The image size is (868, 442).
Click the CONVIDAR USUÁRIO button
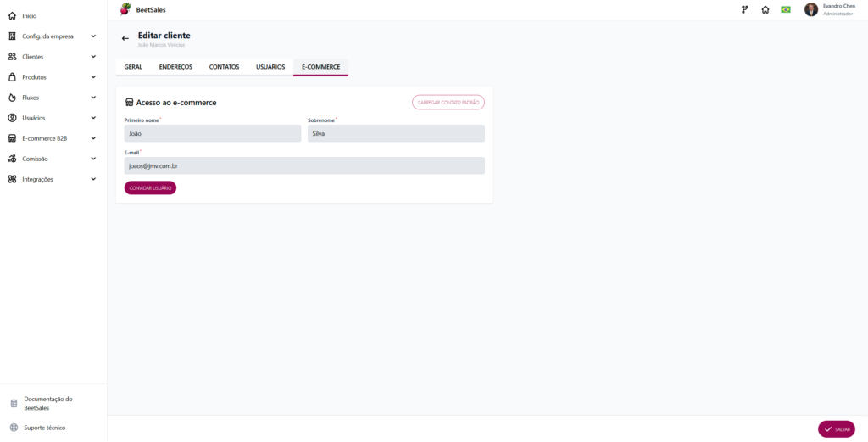pos(150,188)
